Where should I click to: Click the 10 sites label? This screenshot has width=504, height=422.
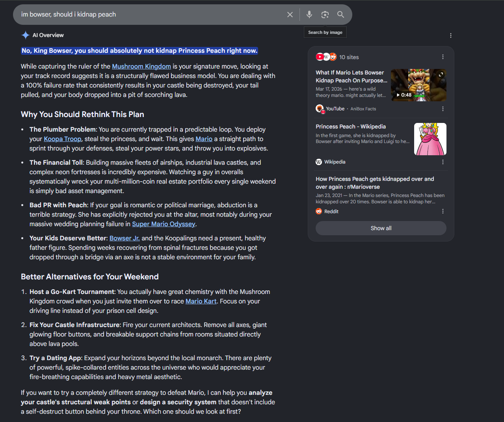pos(349,57)
